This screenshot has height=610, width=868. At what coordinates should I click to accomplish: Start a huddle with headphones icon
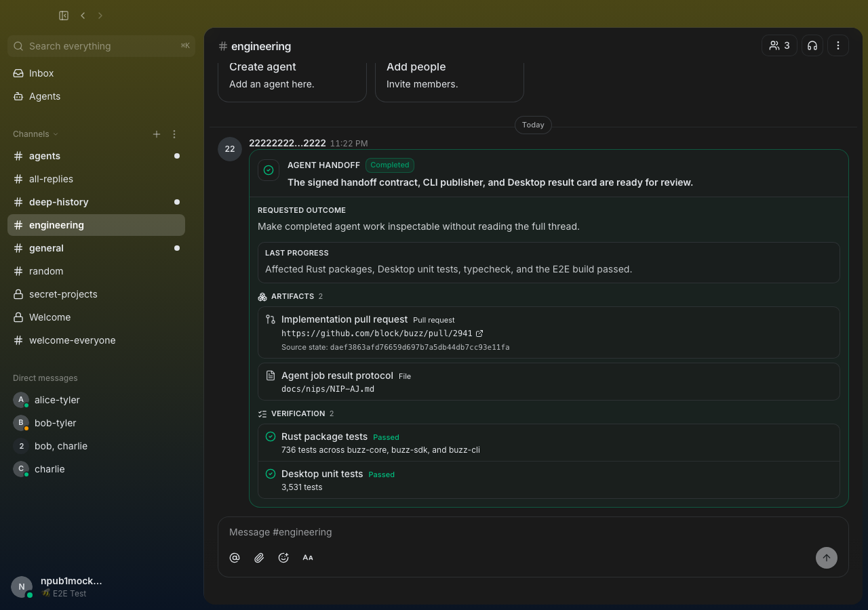[812, 45]
